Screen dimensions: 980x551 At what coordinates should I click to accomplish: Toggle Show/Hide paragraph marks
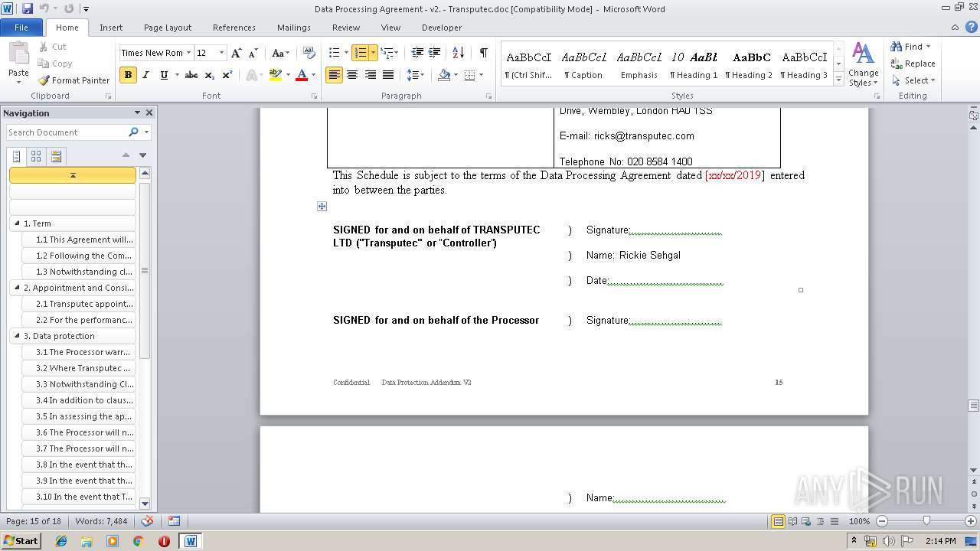point(483,53)
